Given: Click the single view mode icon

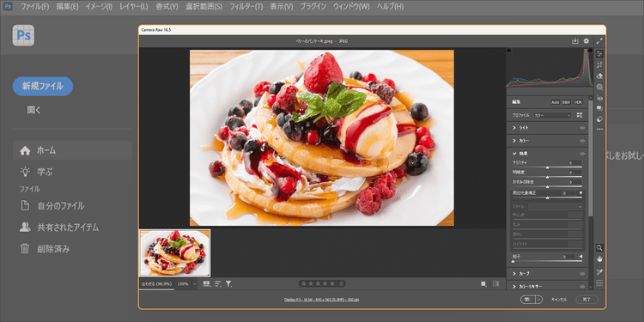Looking at the screenshot, I should (484, 283).
